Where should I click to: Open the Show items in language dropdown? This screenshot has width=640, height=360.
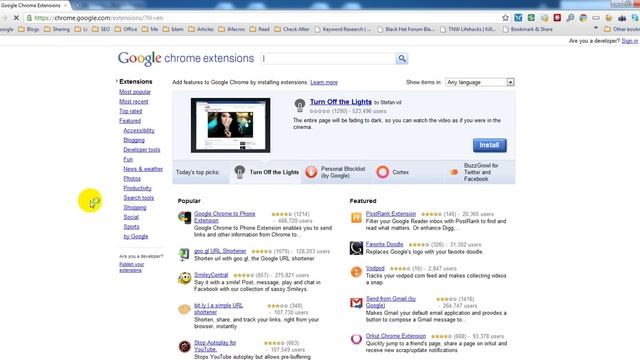click(480, 82)
